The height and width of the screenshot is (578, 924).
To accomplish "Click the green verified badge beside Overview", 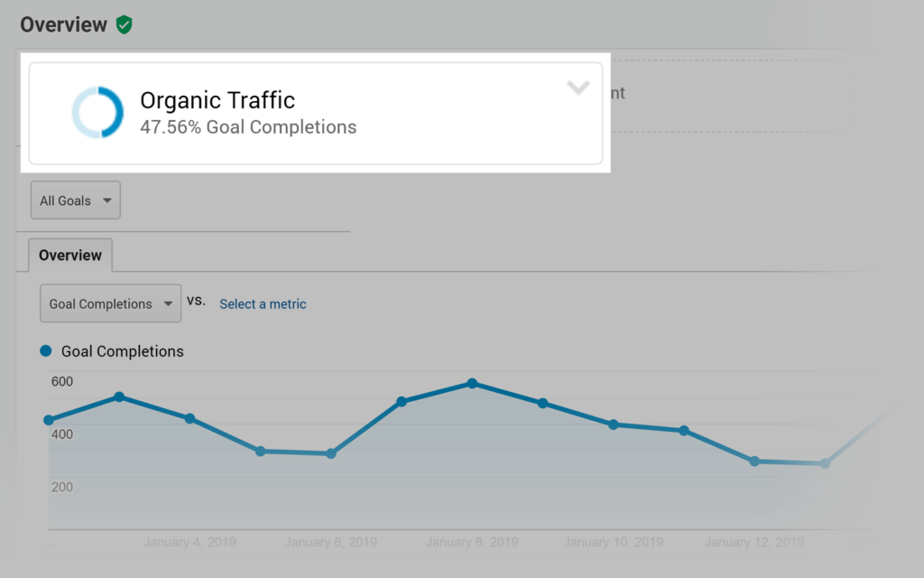I will point(125,24).
